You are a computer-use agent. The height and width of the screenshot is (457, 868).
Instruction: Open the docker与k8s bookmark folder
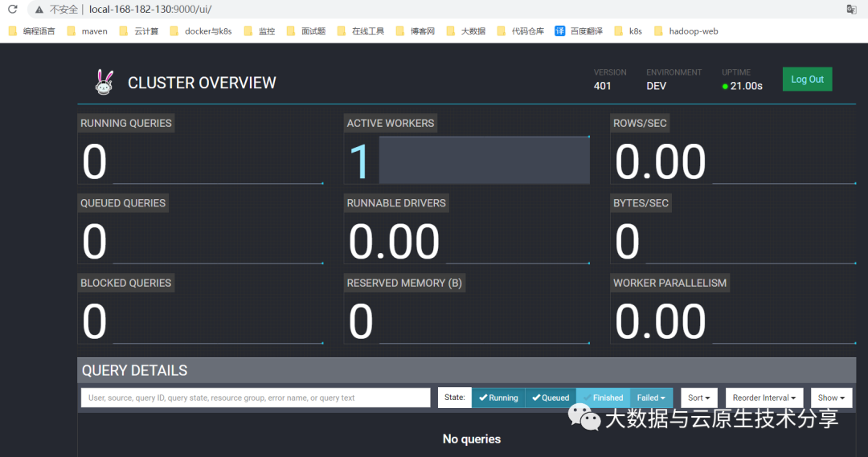coord(202,31)
